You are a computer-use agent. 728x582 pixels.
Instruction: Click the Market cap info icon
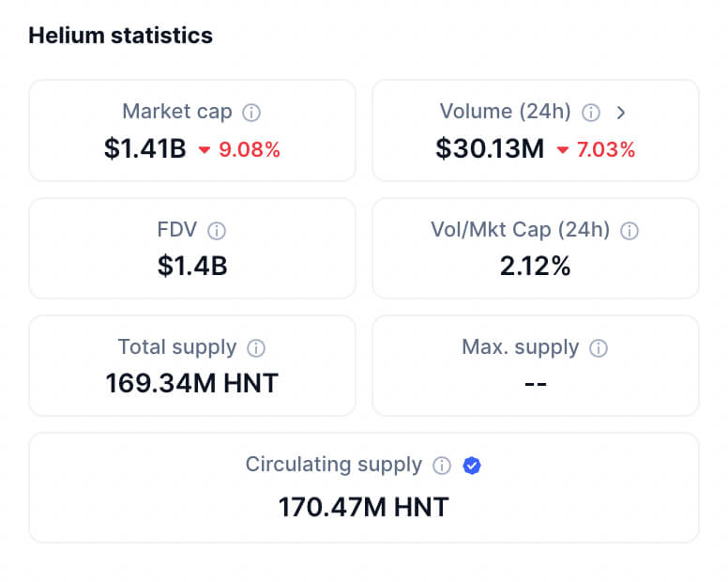[x=251, y=113]
